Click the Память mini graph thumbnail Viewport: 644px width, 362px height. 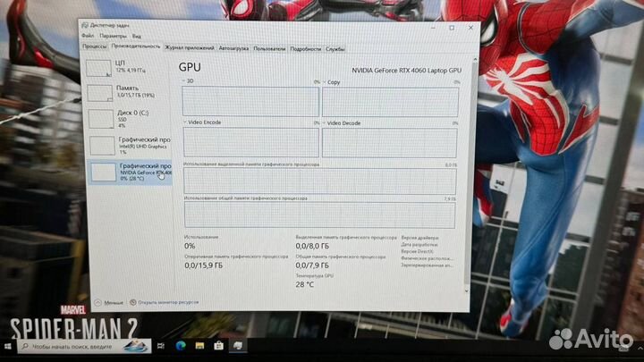click(100, 93)
